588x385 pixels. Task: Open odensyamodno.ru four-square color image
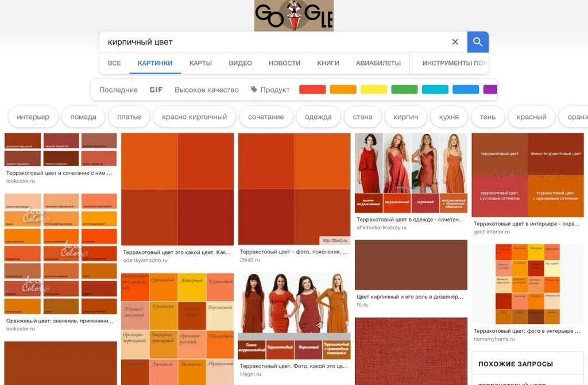coord(177,189)
